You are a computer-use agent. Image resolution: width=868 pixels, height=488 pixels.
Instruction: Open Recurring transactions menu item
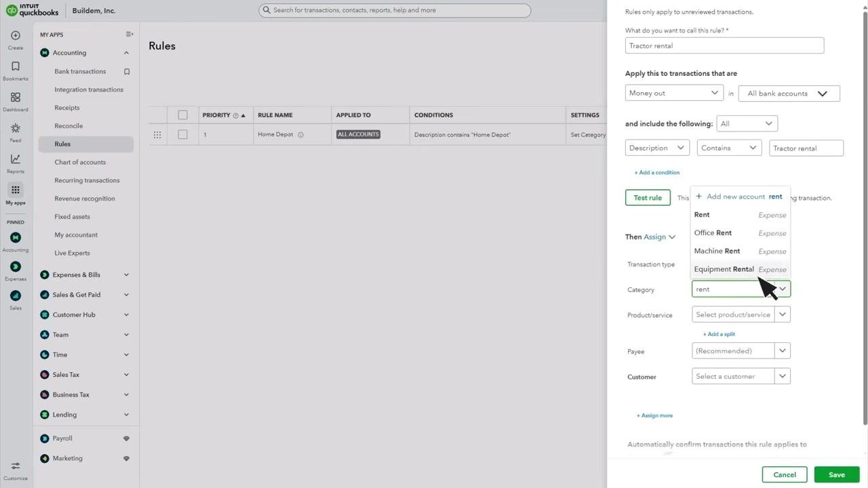tap(87, 180)
